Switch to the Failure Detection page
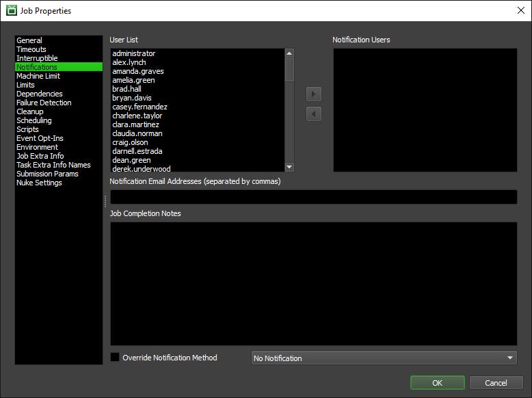Image resolution: width=532 pixels, height=398 pixels. tap(44, 103)
